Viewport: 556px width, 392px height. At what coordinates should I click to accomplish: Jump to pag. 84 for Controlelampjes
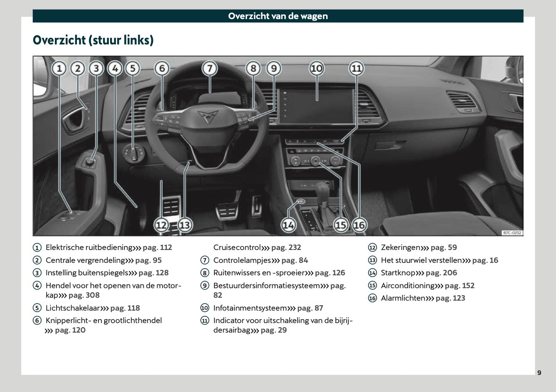[x=295, y=260]
